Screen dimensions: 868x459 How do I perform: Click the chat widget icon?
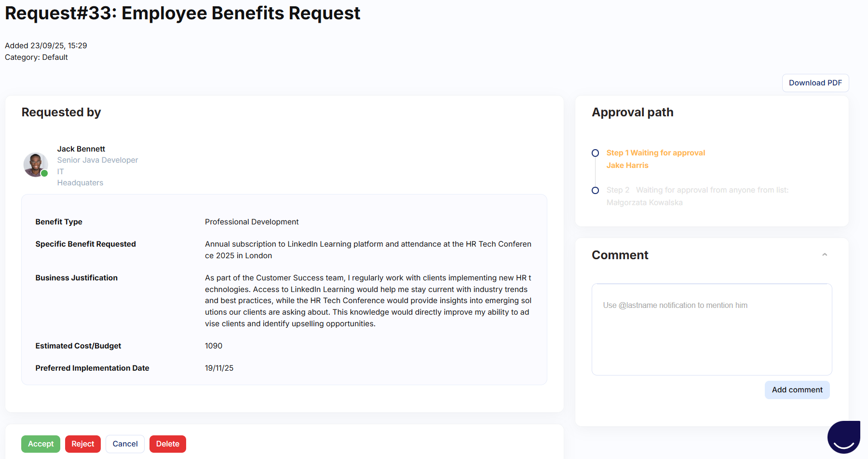click(843, 436)
